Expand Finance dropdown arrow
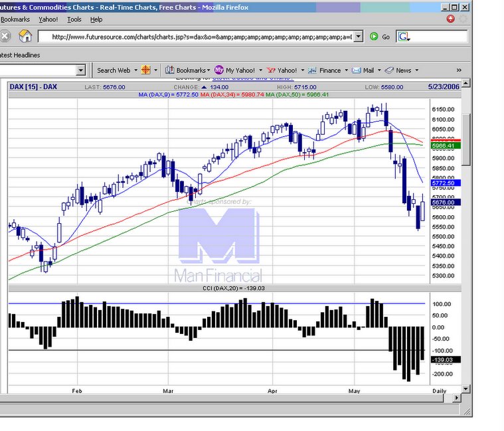This screenshot has width=504, height=431. pyautogui.click(x=346, y=70)
